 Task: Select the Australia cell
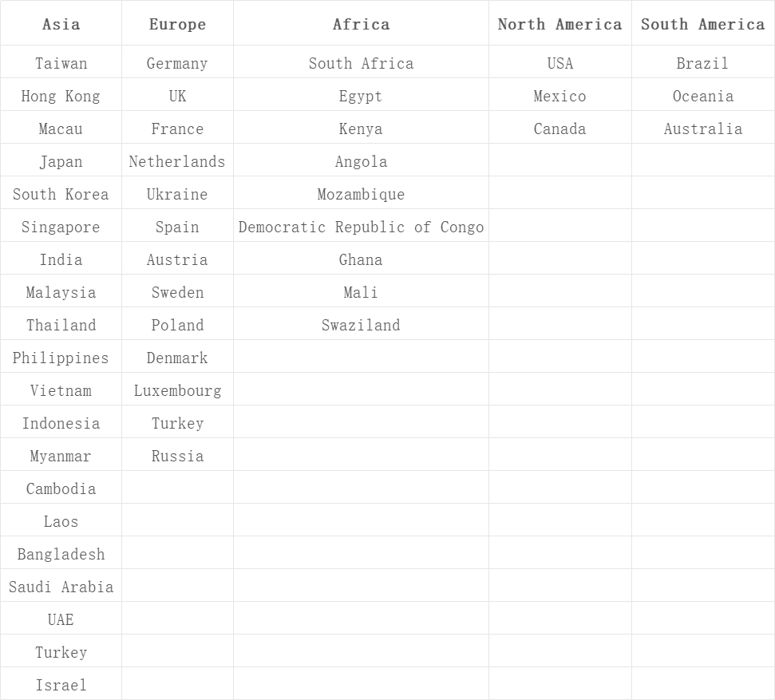point(702,129)
